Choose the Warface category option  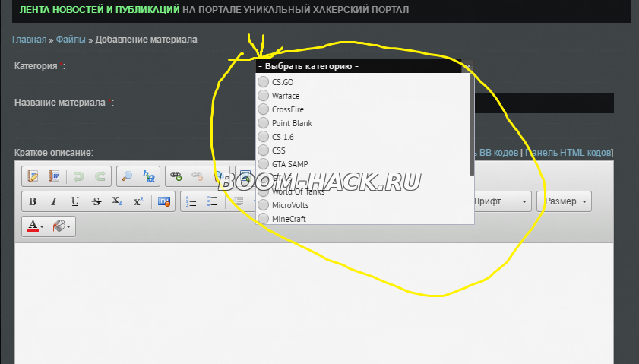click(264, 96)
